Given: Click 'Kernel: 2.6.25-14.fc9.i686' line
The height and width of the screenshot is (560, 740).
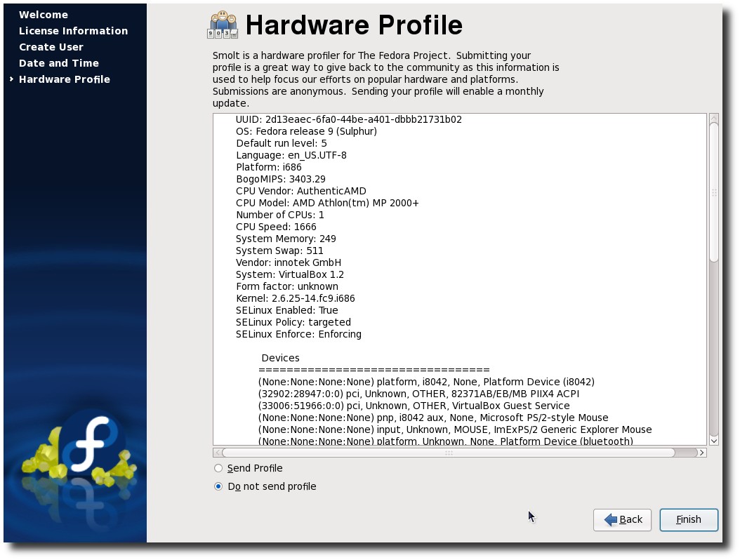Looking at the screenshot, I should (x=296, y=298).
